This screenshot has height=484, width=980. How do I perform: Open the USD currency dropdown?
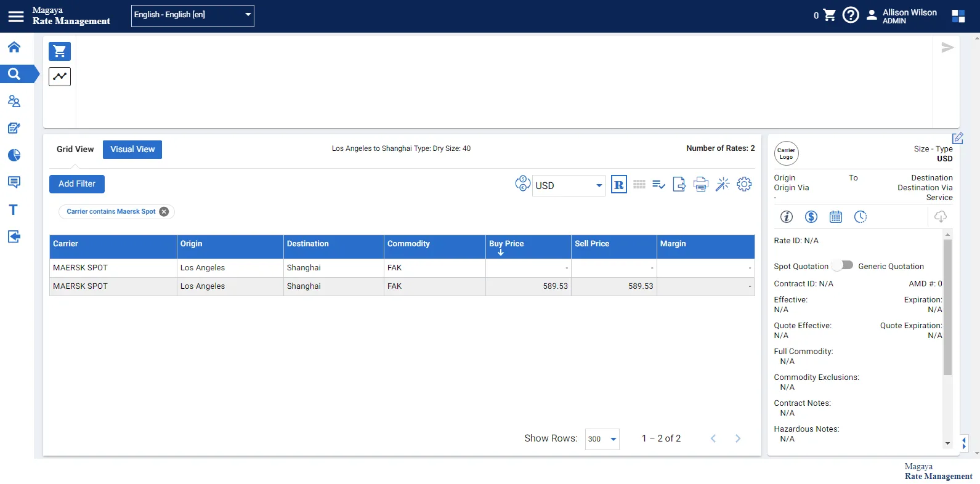[x=568, y=185]
